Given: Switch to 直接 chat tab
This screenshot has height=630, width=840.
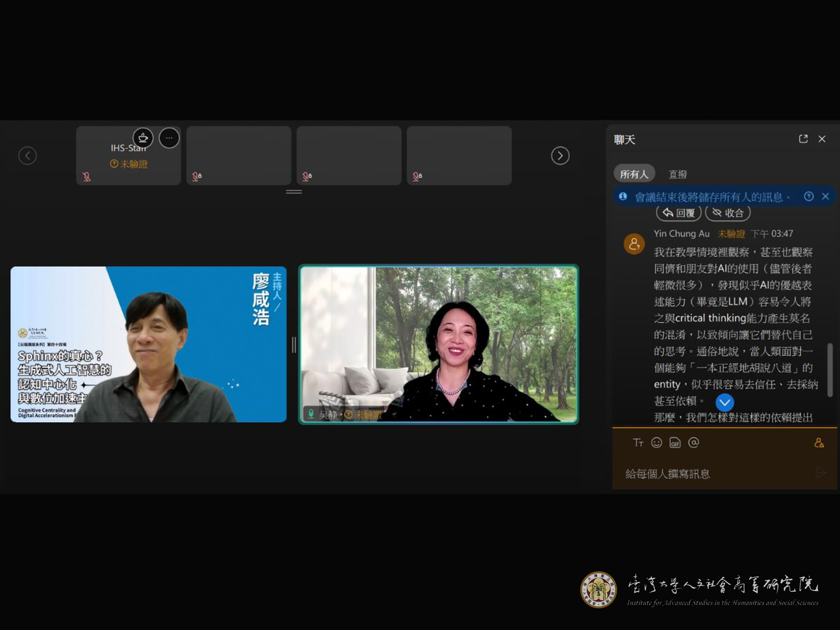Looking at the screenshot, I should click(678, 174).
